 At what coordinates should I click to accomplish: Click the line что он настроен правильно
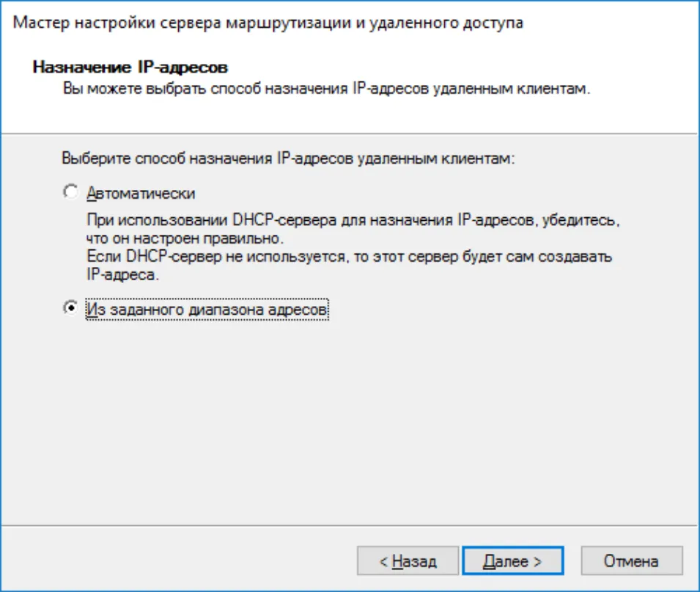pos(185,238)
